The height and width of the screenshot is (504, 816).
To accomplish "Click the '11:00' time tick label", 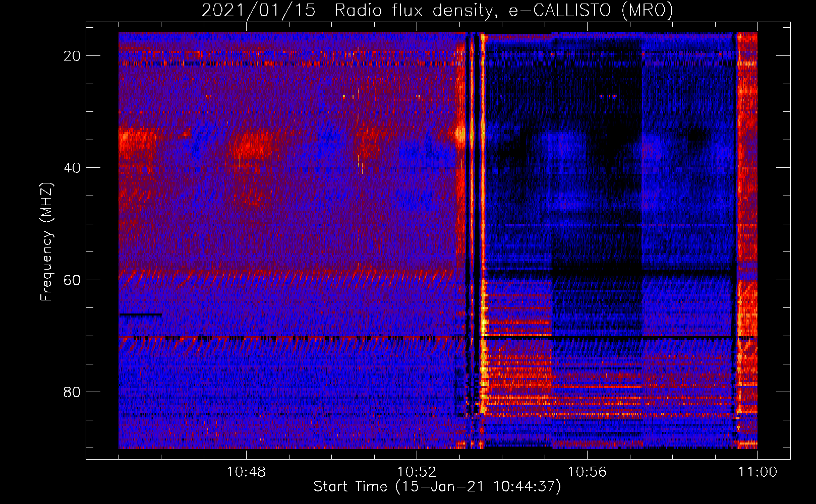I will (x=757, y=472).
